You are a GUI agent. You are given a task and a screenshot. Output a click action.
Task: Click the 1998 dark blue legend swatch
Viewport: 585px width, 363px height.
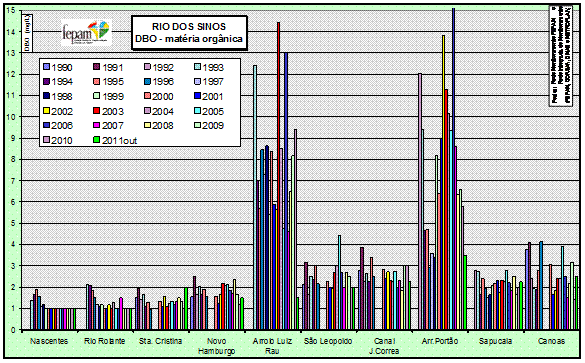coord(46,96)
